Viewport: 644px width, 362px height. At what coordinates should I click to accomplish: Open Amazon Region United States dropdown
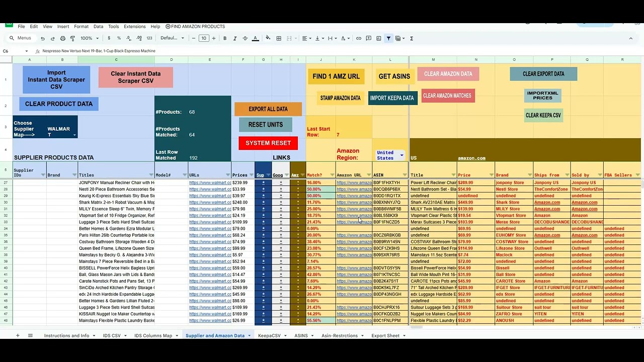click(x=401, y=155)
